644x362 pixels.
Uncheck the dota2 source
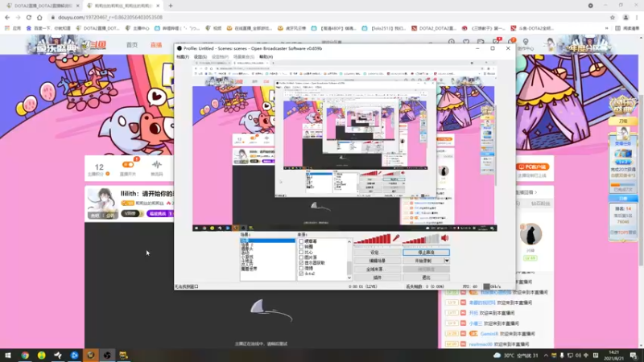pos(301,274)
